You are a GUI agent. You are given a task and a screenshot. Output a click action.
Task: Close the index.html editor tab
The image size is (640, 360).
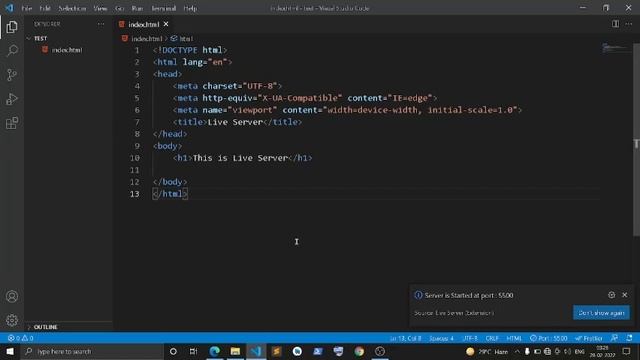166,24
